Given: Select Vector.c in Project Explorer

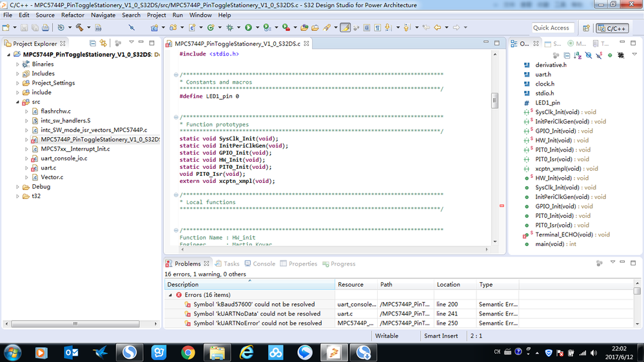Looking at the screenshot, I should pyautogui.click(x=52, y=177).
